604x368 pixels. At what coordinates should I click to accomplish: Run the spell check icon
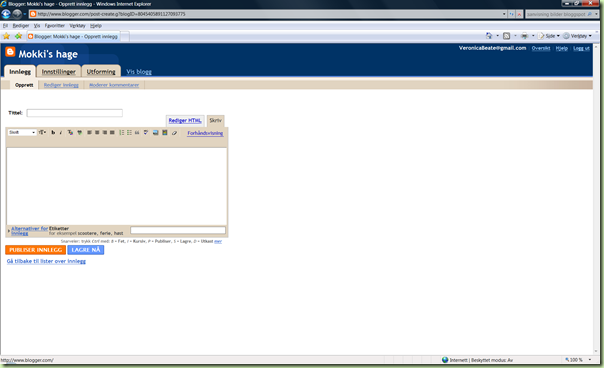pos(146,133)
